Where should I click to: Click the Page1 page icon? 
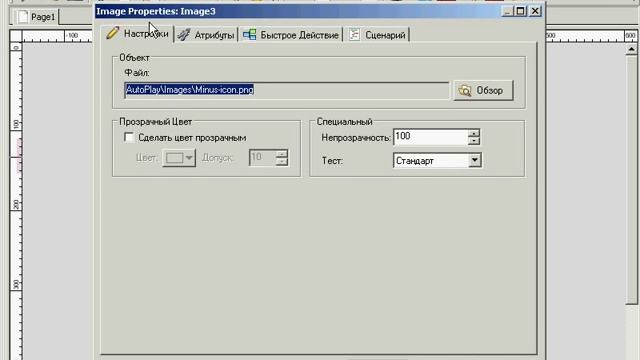[x=23, y=17]
